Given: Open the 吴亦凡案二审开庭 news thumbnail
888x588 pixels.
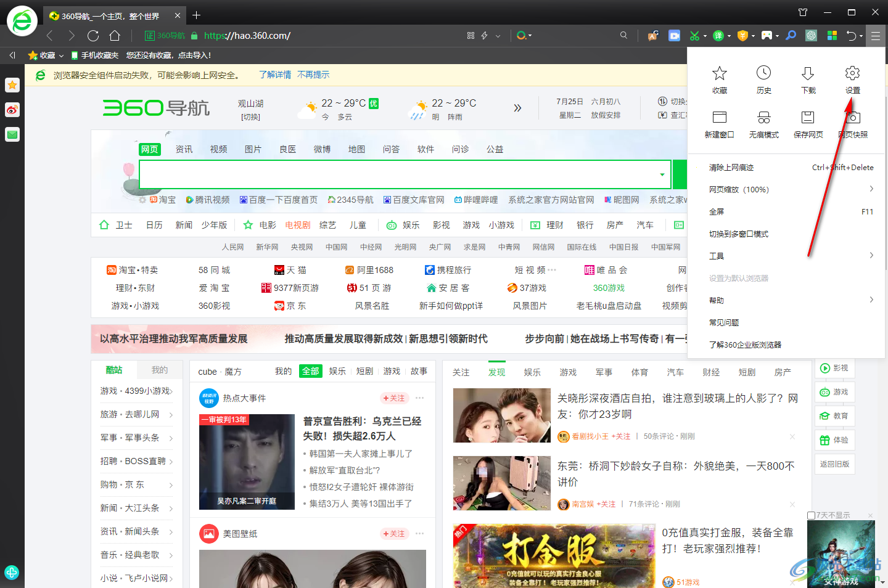Looking at the screenshot, I should pos(247,462).
